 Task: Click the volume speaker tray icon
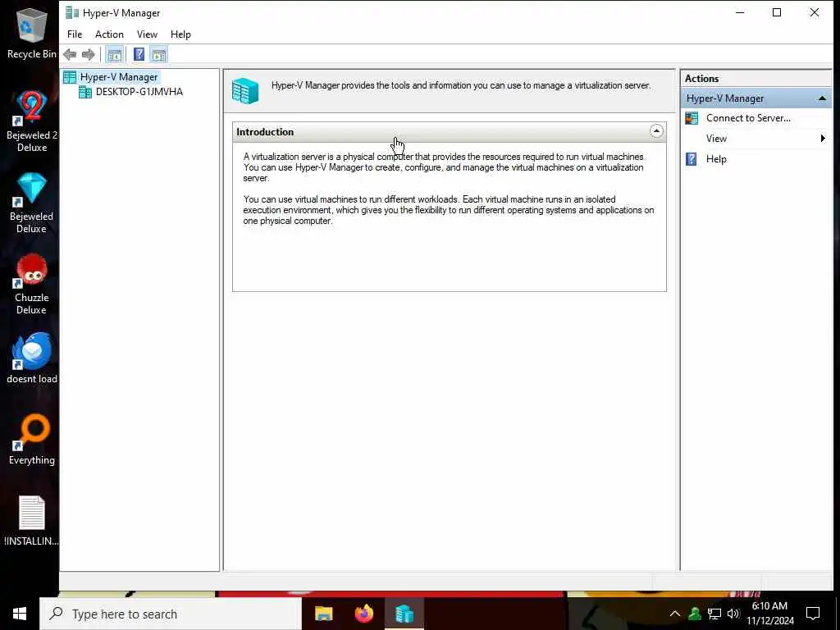click(x=733, y=614)
